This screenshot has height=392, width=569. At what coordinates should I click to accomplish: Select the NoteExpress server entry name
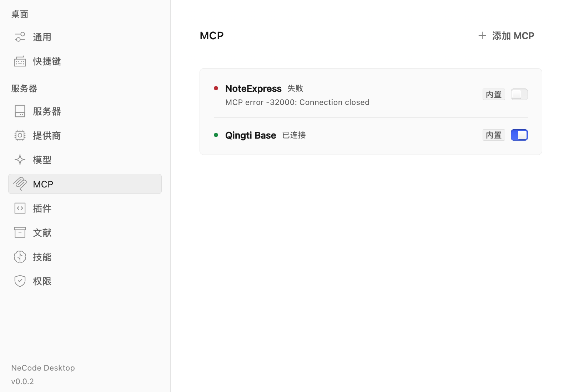coord(253,89)
